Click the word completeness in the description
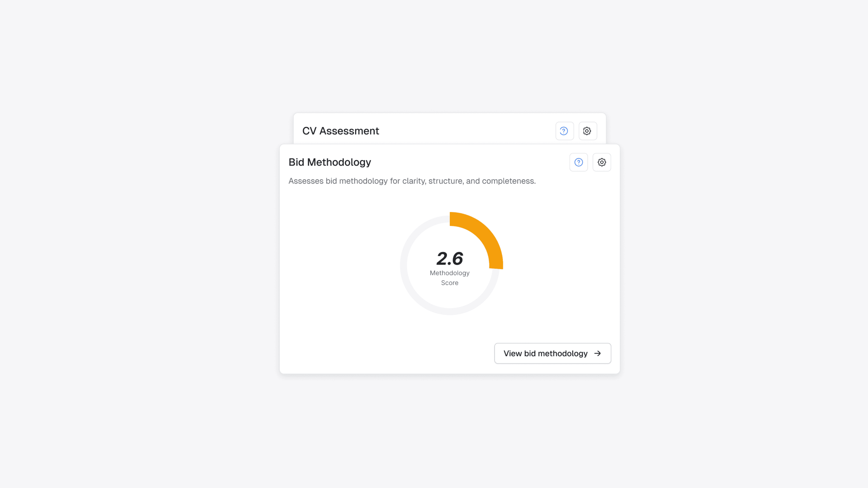The image size is (868, 488). coord(508,181)
